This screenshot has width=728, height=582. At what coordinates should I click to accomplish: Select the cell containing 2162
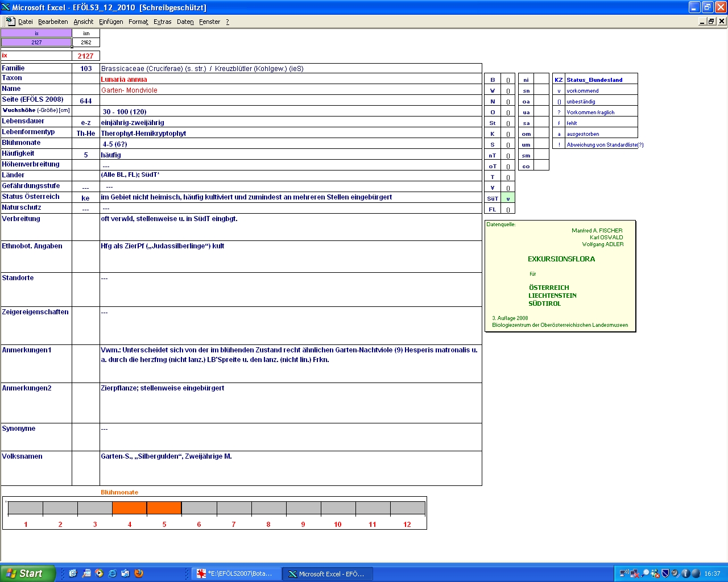coord(86,42)
